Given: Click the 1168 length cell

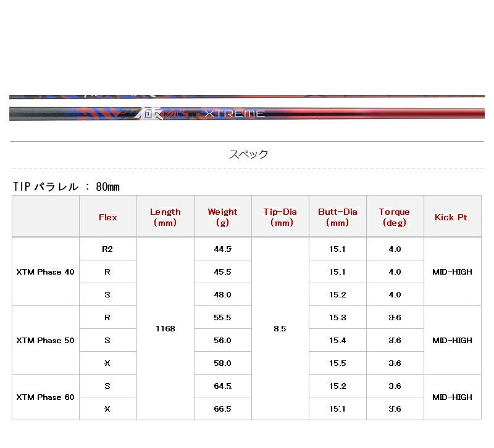Looking at the screenshot, I should pos(165,329).
